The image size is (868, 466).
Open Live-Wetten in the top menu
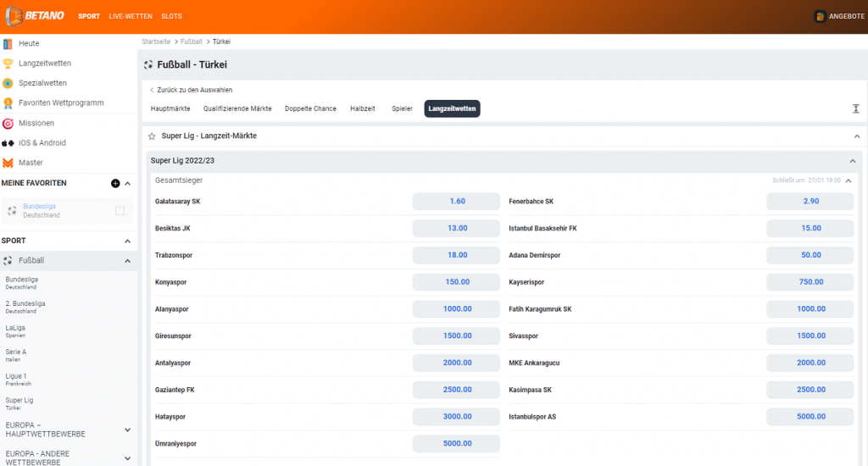pyautogui.click(x=131, y=16)
